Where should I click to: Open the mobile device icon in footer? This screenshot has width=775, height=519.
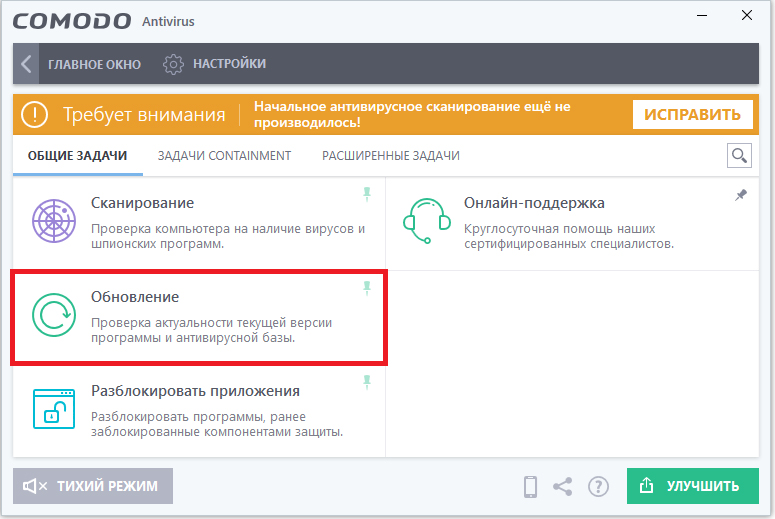click(530, 486)
